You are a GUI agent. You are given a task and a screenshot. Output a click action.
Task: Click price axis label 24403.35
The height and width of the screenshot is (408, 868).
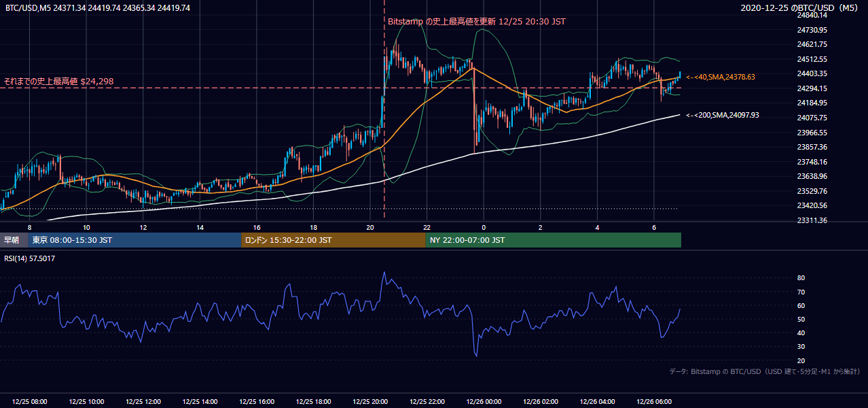point(812,73)
